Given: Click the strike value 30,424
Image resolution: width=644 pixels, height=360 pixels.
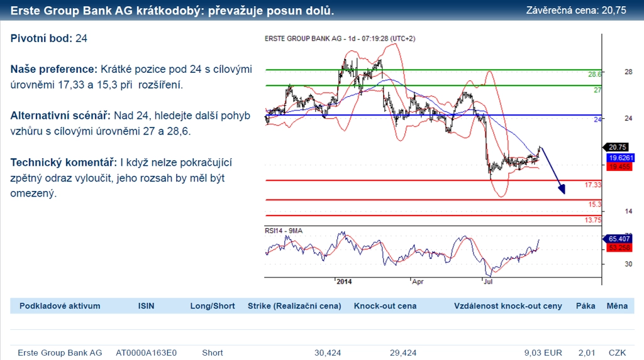Looking at the screenshot, I should click(328, 352).
